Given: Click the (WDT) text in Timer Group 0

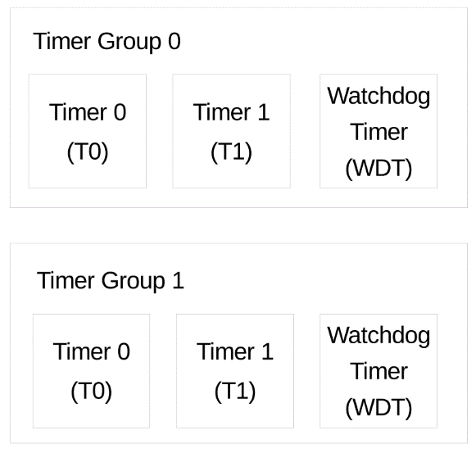Looking at the screenshot, I should pyautogui.click(x=379, y=168).
